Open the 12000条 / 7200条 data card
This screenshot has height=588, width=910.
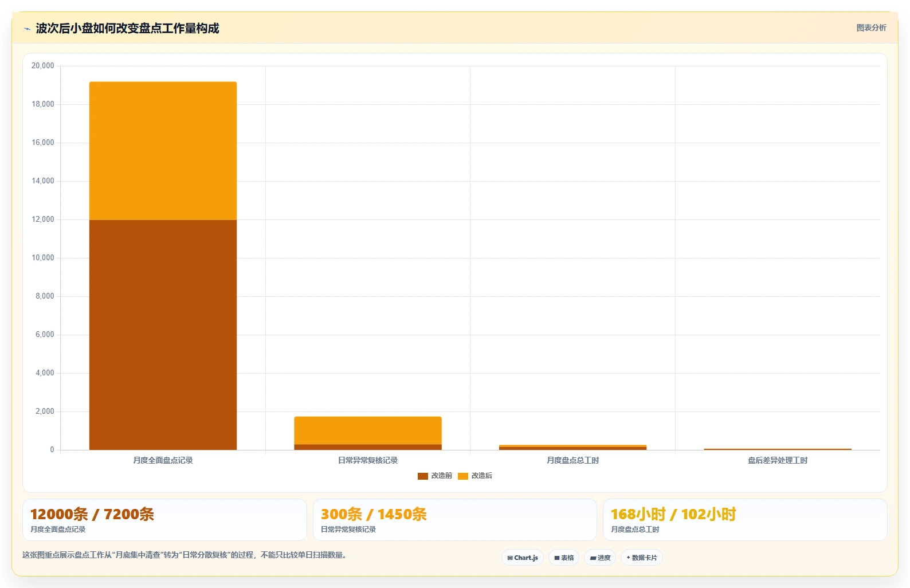164,520
